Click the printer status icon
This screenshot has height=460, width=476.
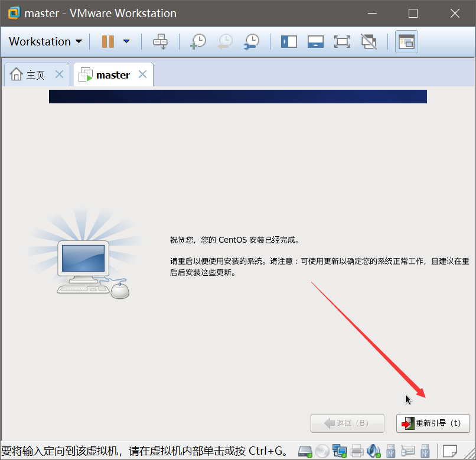point(357,451)
